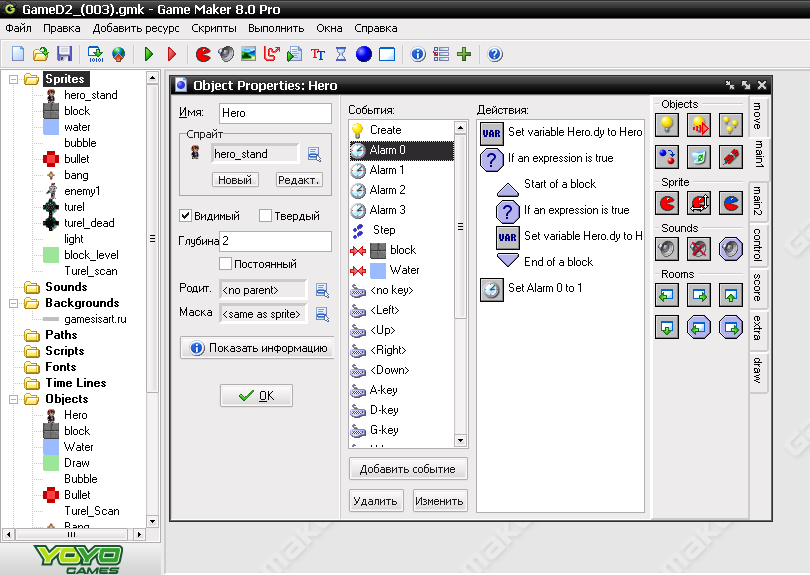The image size is (810, 575).
Task: Run game in debug mode red arrow
Action: pyautogui.click(x=172, y=54)
